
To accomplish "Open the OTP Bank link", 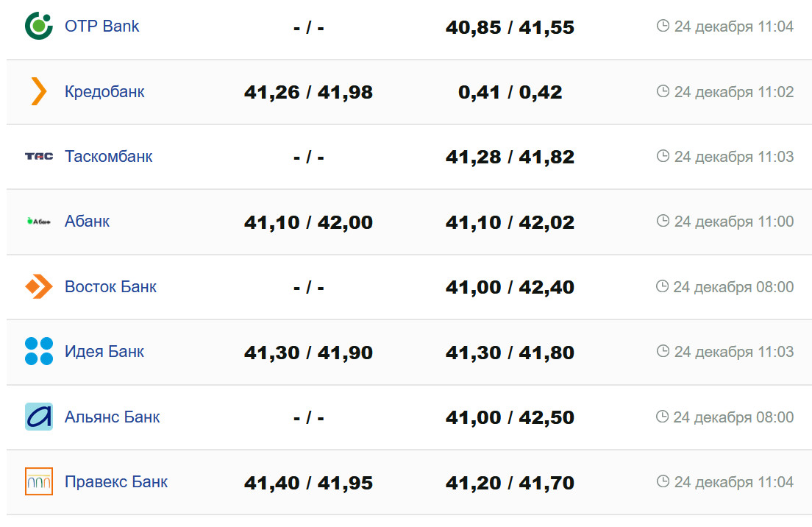I will 101,26.
